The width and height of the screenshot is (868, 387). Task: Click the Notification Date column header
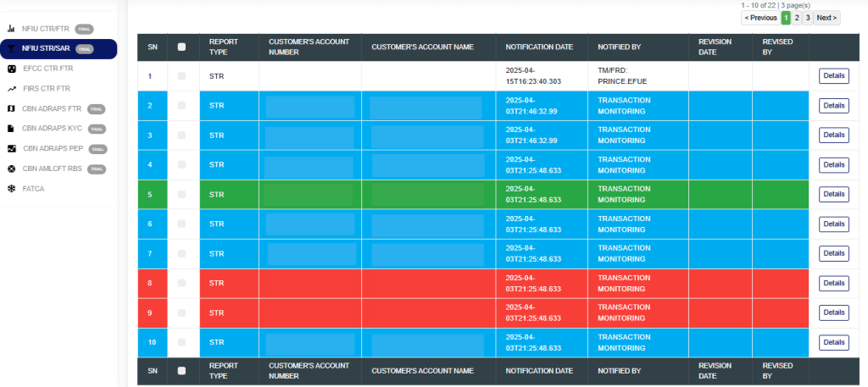(539, 47)
